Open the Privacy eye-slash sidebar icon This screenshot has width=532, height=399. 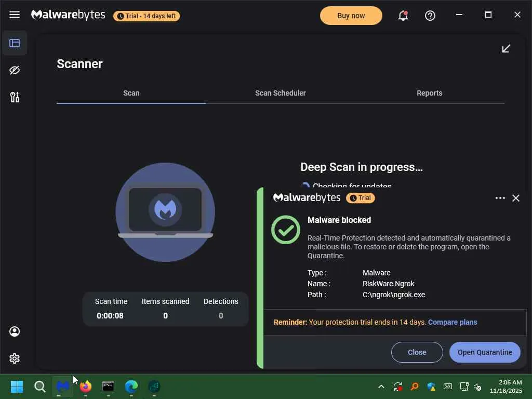tap(15, 70)
